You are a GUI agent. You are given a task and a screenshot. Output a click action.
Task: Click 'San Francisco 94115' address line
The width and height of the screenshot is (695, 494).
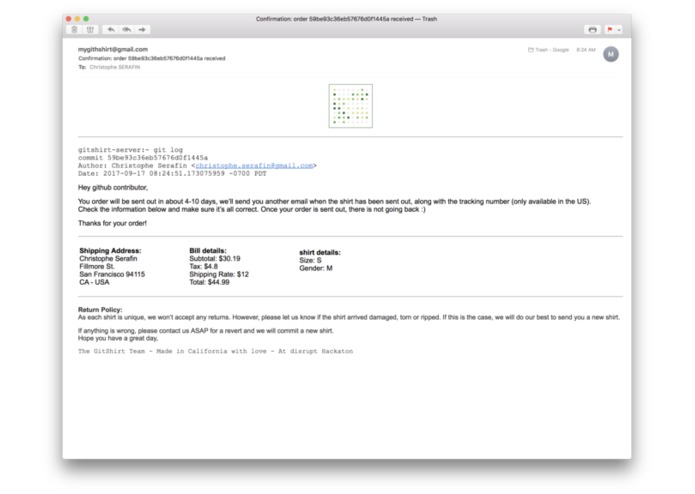112,274
